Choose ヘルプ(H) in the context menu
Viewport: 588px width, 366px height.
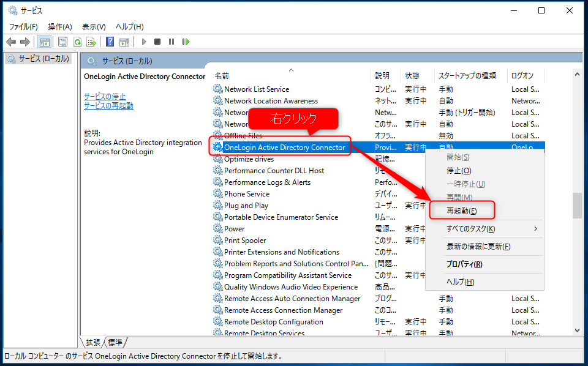[484, 282]
